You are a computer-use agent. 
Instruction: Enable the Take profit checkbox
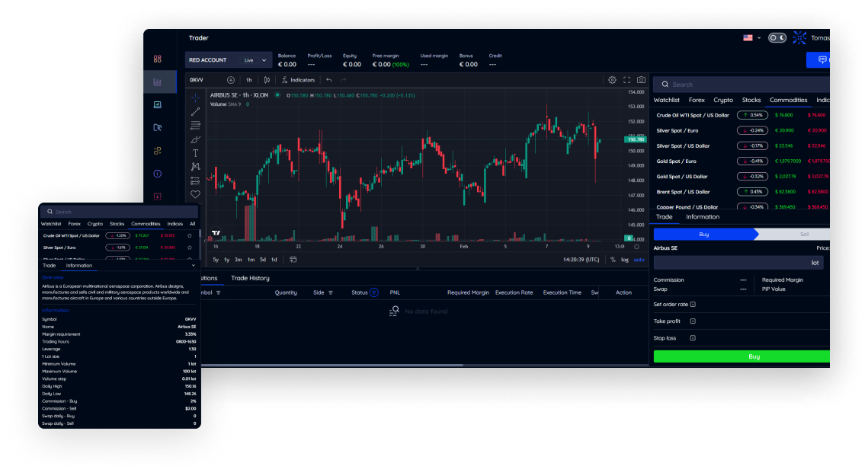693,321
